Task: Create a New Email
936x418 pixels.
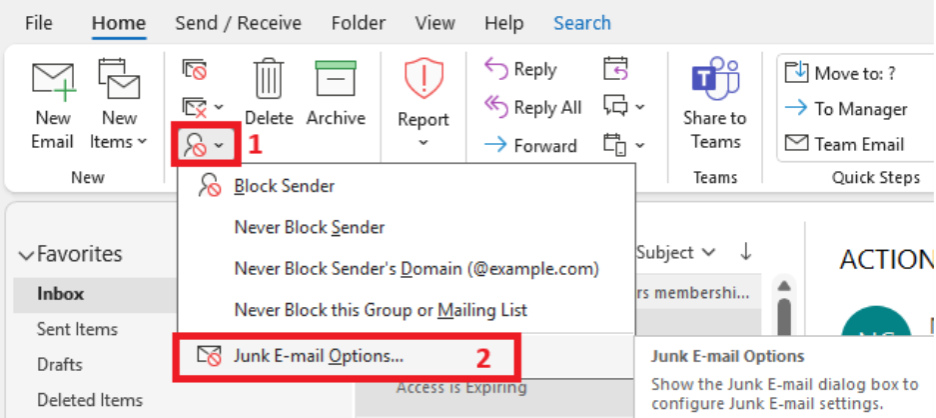Action: (x=53, y=106)
